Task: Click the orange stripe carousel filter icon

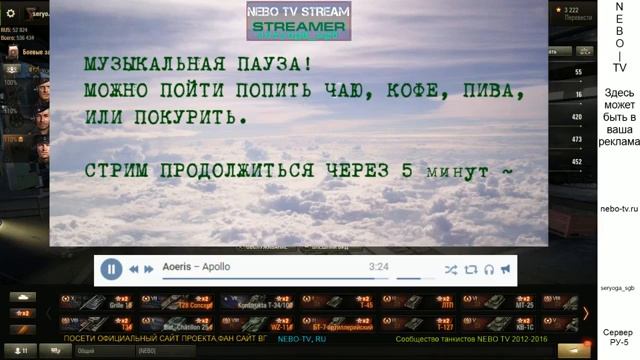Action: [22, 329]
